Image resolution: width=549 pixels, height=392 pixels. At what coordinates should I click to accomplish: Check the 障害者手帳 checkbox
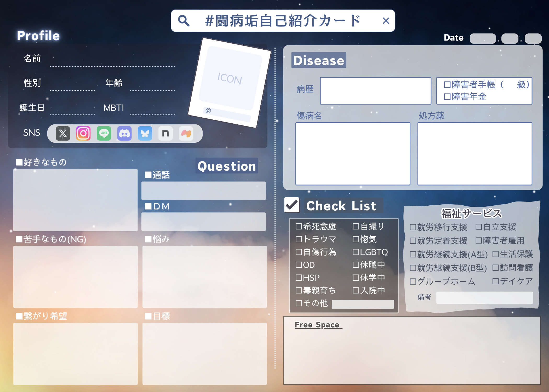[x=448, y=84]
